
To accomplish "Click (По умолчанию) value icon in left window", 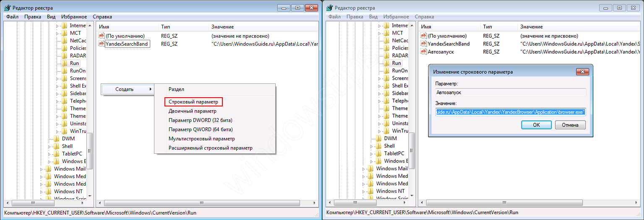I will coord(101,36).
